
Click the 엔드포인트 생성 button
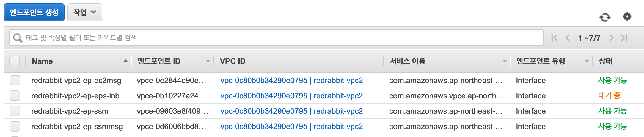[x=34, y=12]
